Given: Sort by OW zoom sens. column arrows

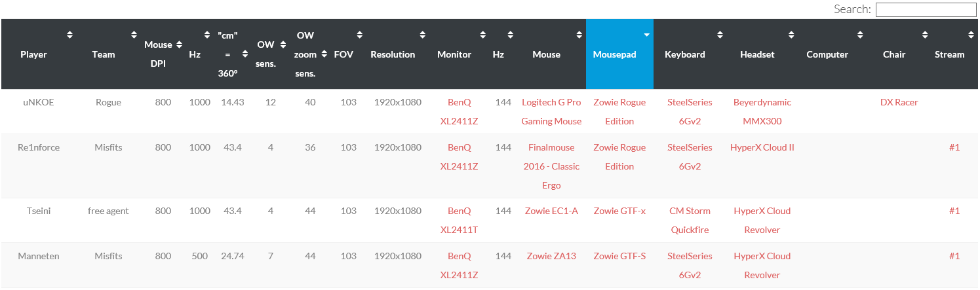Looking at the screenshot, I should pos(324,54).
